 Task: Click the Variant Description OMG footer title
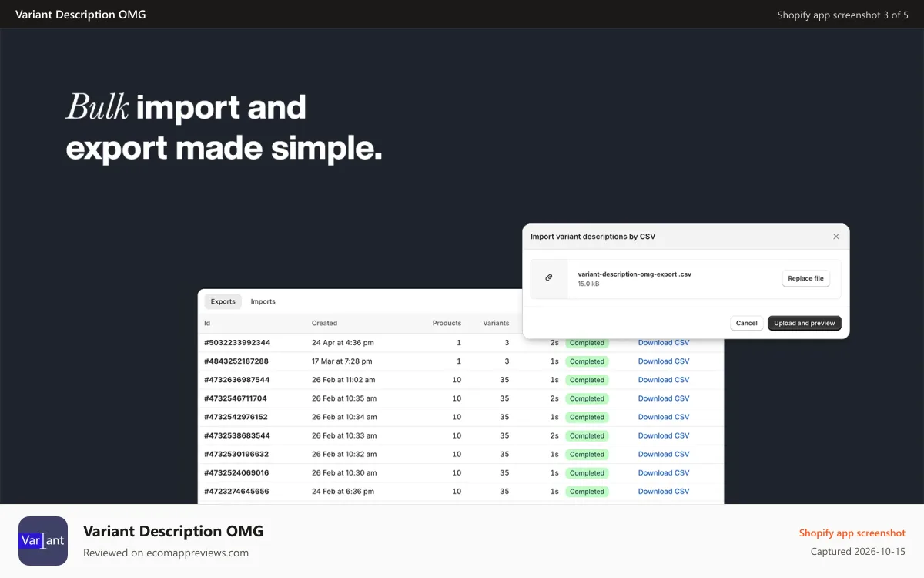(x=173, y=531)
